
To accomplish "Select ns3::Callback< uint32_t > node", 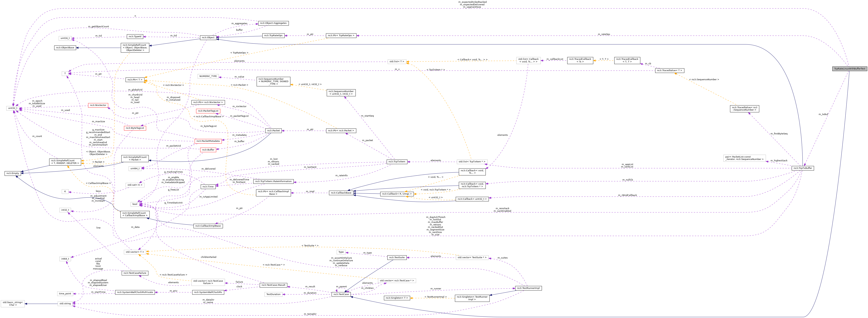I will 472,199.
